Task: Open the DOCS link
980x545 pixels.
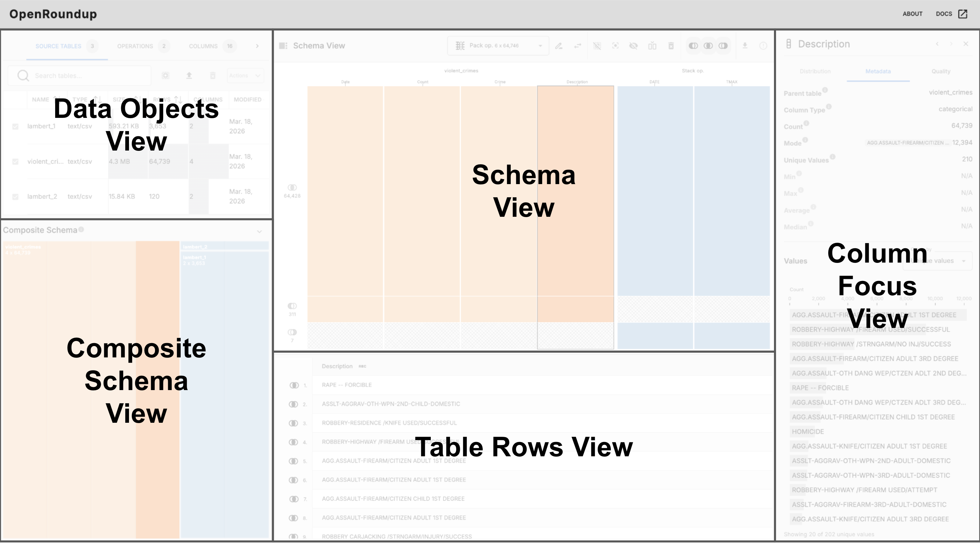Action: pos(944,14)
